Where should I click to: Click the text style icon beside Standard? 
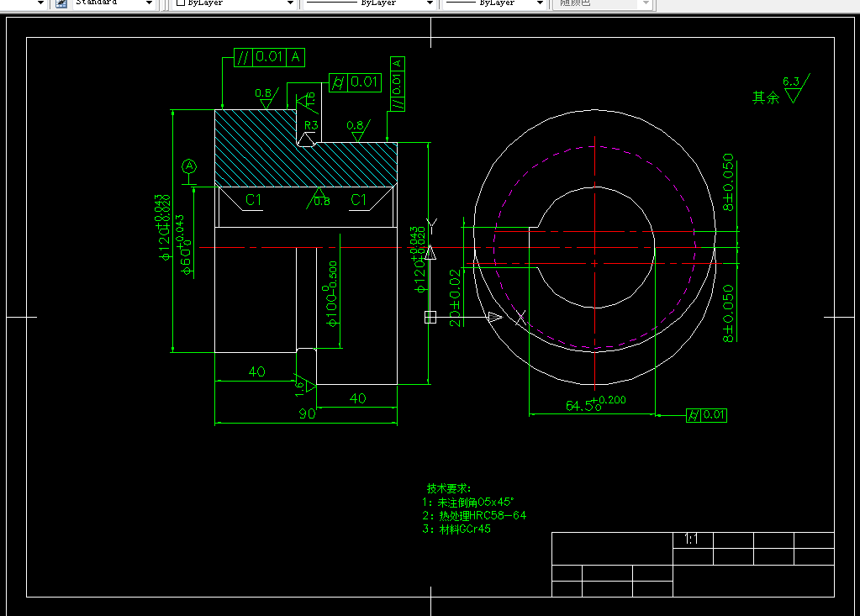[x=61, y=3]
